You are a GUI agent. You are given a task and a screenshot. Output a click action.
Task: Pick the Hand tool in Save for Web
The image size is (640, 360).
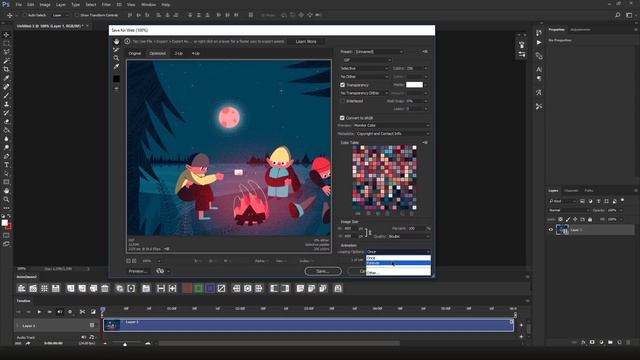pos(116,42)
